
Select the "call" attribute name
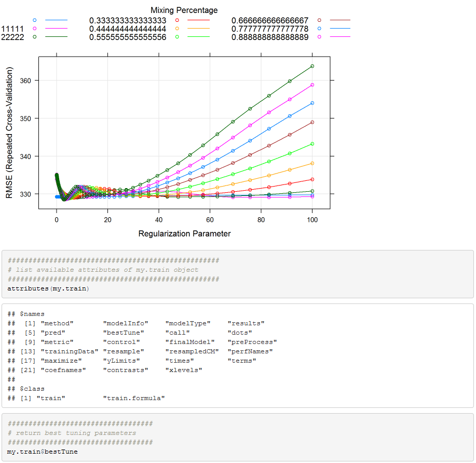click(178, 333)
